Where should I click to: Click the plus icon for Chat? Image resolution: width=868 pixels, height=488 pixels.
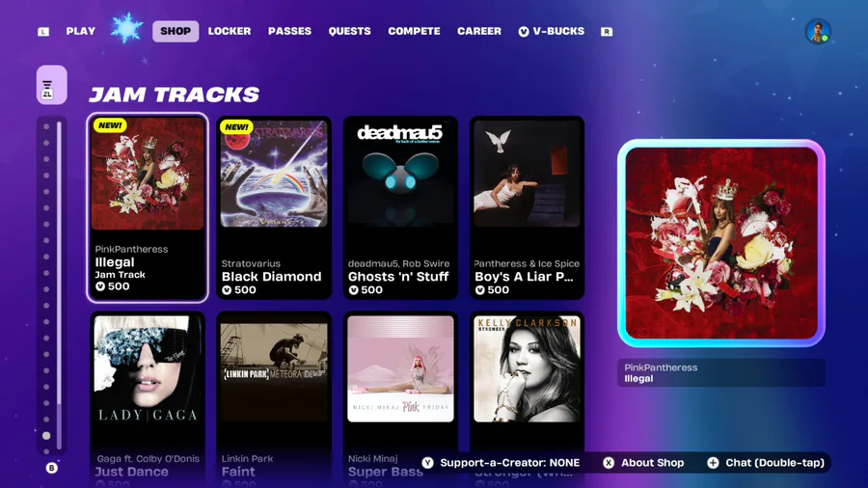point(713,463)
